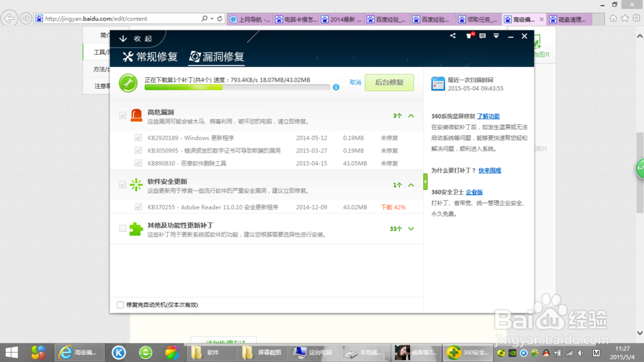Switch to 2014最新 browser tab
This screenshot has width=644, height=362.
(x=342, y=19)
